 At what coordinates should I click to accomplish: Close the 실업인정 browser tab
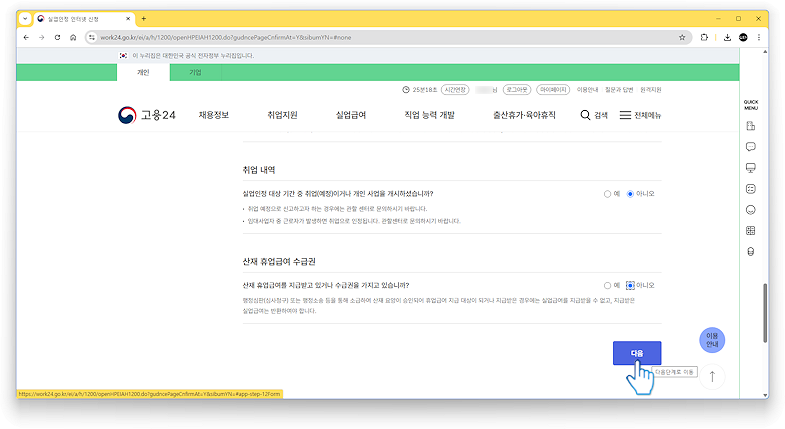pos(128,19)
